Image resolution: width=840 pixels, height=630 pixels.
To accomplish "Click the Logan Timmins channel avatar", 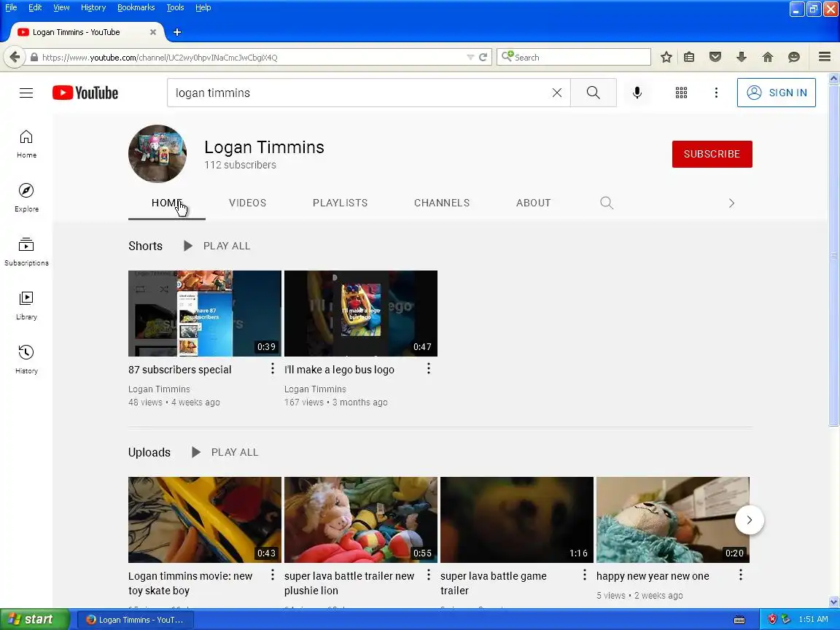I will 157,155.
